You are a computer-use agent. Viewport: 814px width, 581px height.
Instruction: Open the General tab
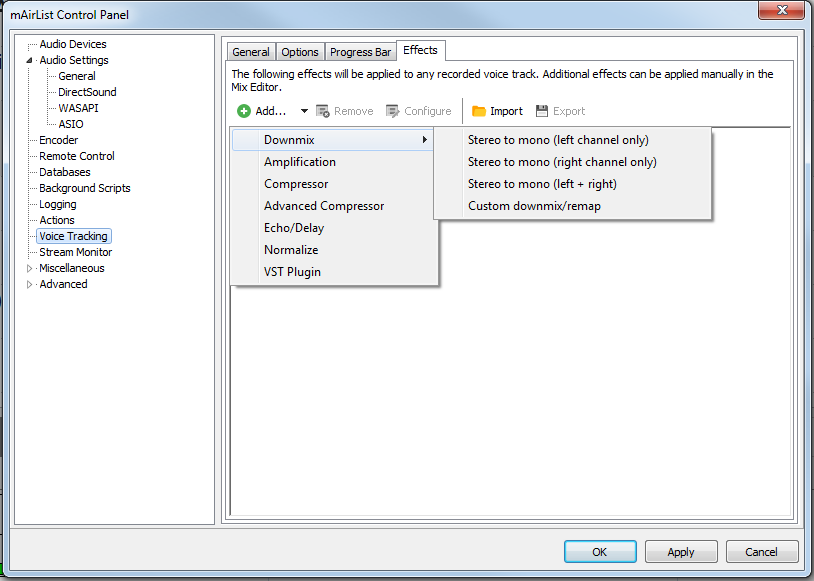tap(251, 52)
